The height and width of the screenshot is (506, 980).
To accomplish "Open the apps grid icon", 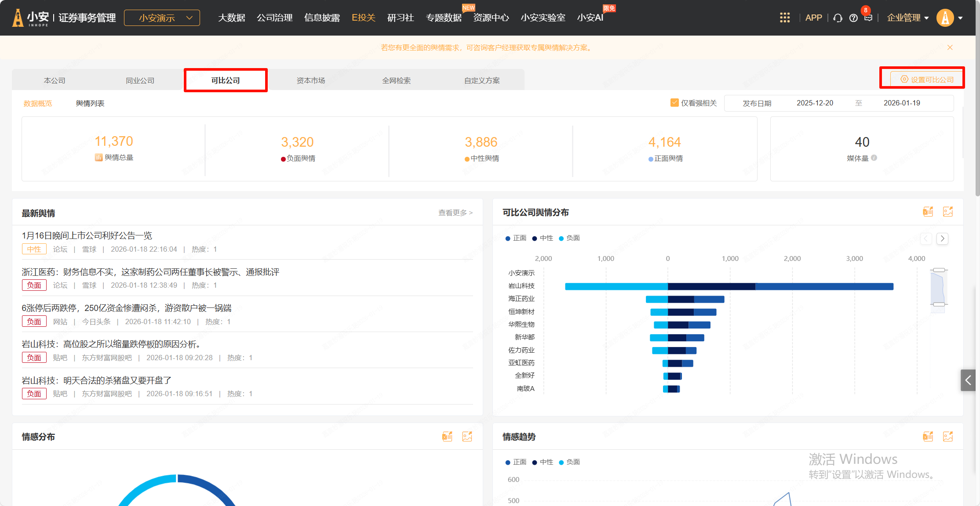I will point(785,18).
